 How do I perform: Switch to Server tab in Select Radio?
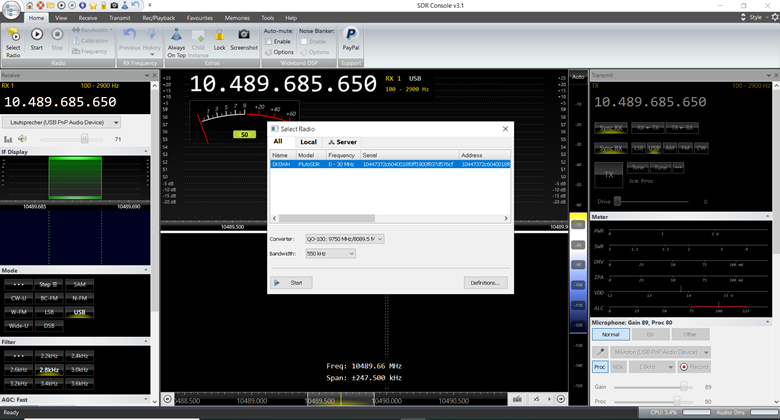coord(343,142)
